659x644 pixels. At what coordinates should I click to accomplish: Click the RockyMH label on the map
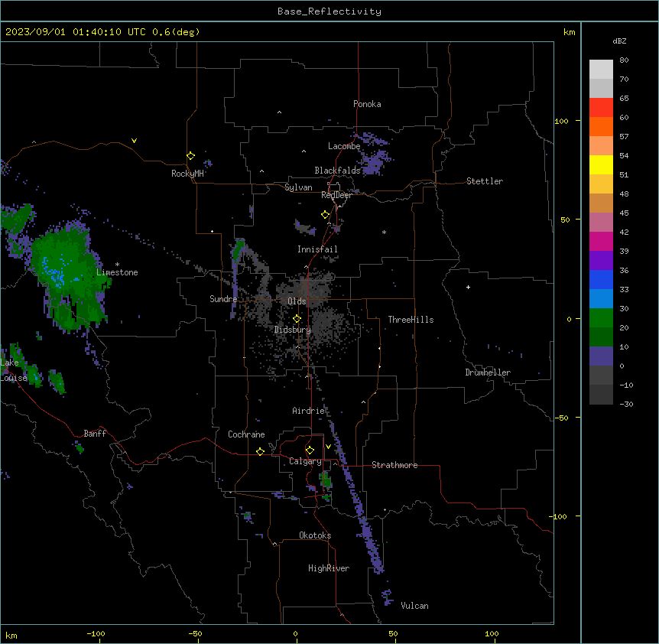pyautogui.click(x=187, y=174)
